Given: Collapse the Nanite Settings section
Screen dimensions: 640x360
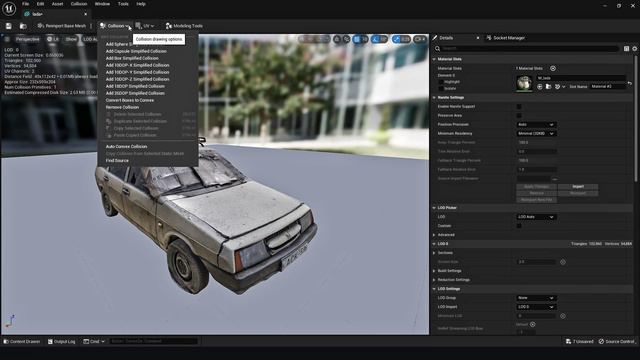Looking at the screenshot, I should pos(434,98).
